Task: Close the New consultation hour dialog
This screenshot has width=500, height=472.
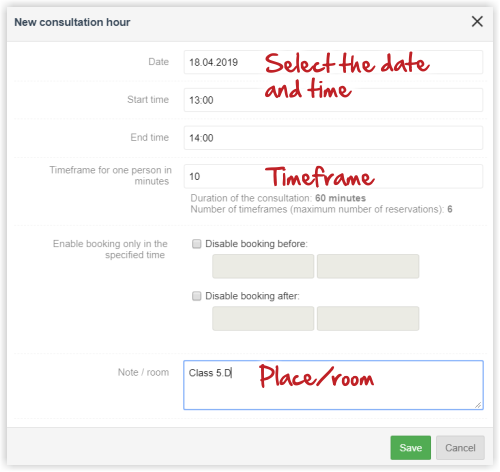Action: tap(477, 22)
